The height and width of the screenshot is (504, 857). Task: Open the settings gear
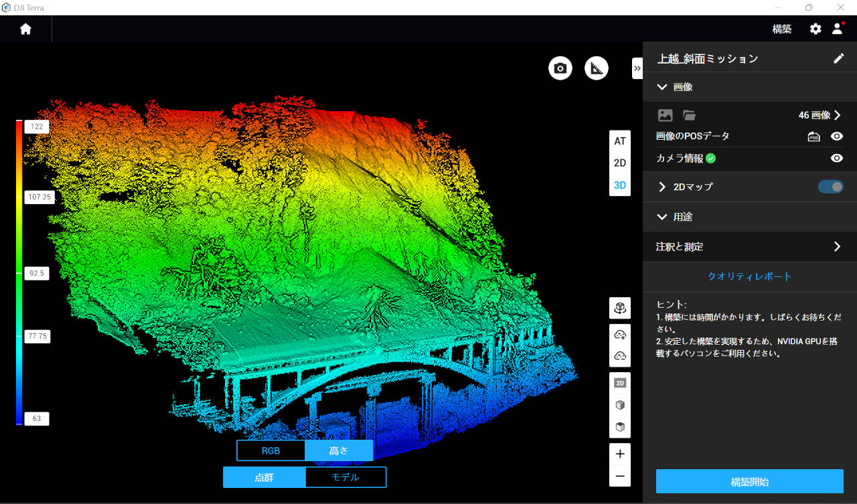coord(815,29)
